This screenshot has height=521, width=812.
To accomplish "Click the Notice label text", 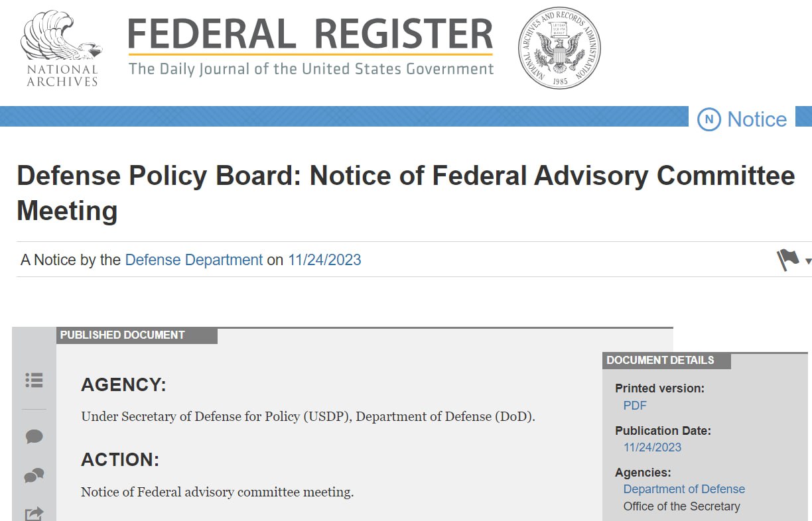I will (757, 119).
